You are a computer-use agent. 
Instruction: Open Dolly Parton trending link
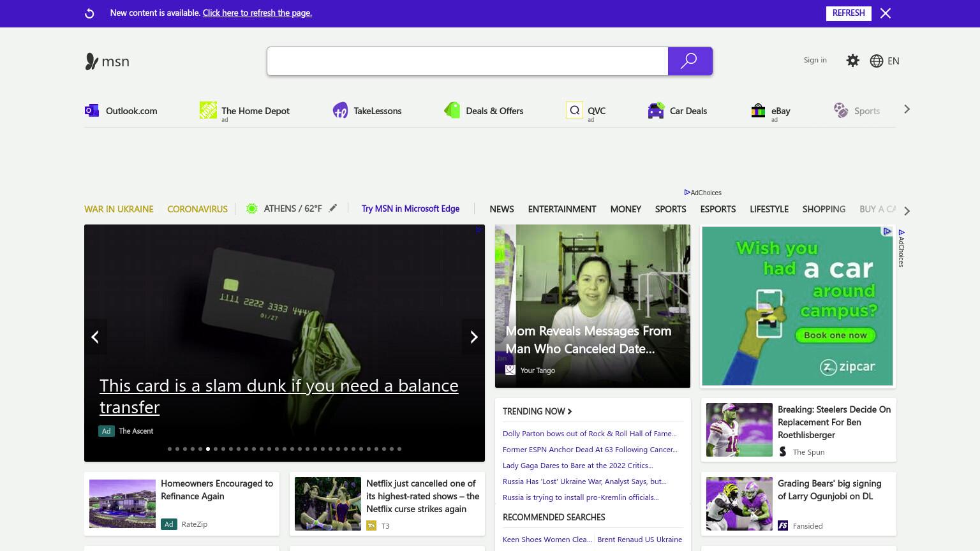pos(590,434)
